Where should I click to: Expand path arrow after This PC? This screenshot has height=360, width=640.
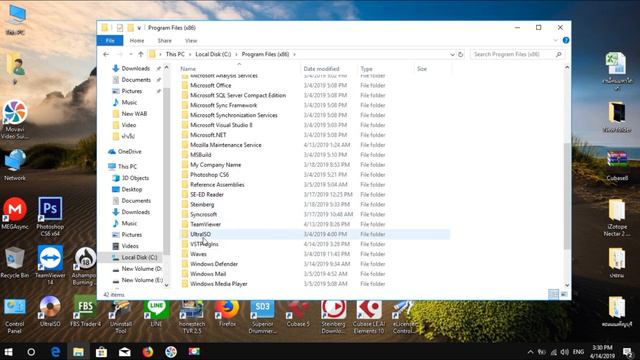point(190,54)
